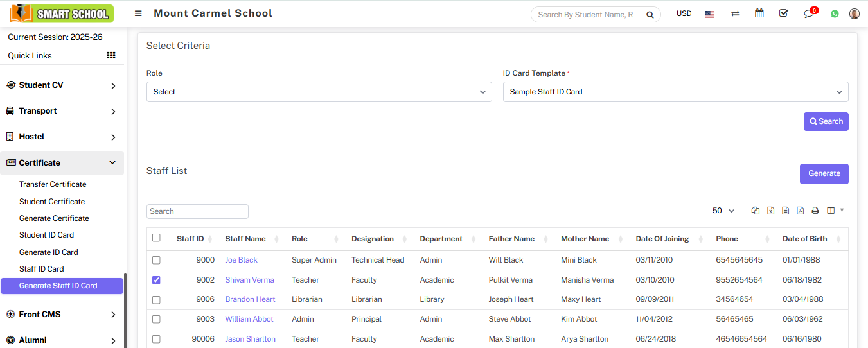Click the sidebar vertical scrollbar
This screenshot has width=868, height=348.
[x=125, y=308]
